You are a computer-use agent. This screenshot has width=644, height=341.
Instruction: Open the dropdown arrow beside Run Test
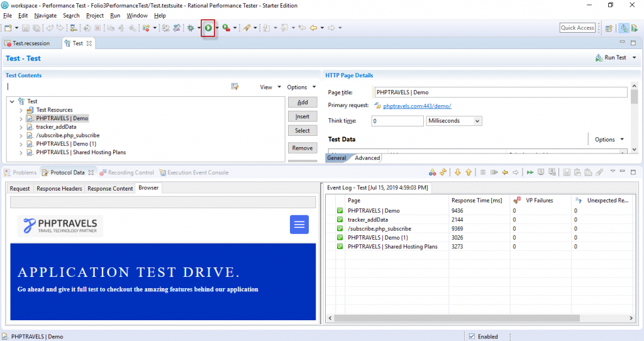coord(634,57)
